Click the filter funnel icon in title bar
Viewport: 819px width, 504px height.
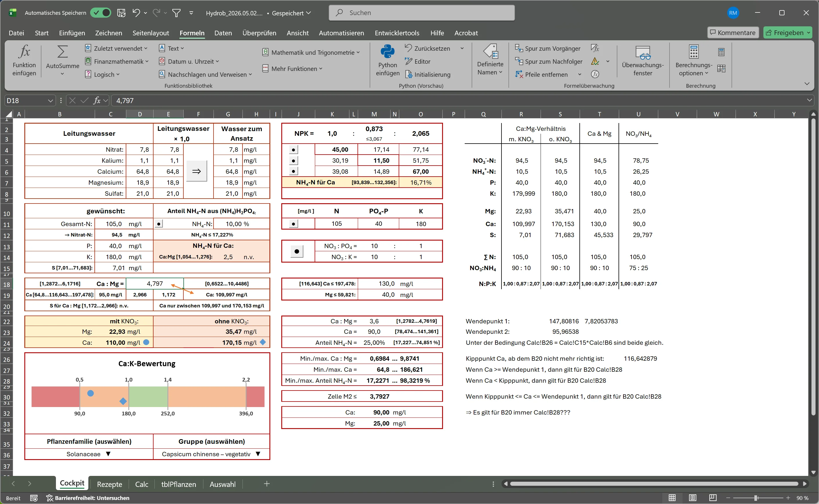click(x=176, y=13)
